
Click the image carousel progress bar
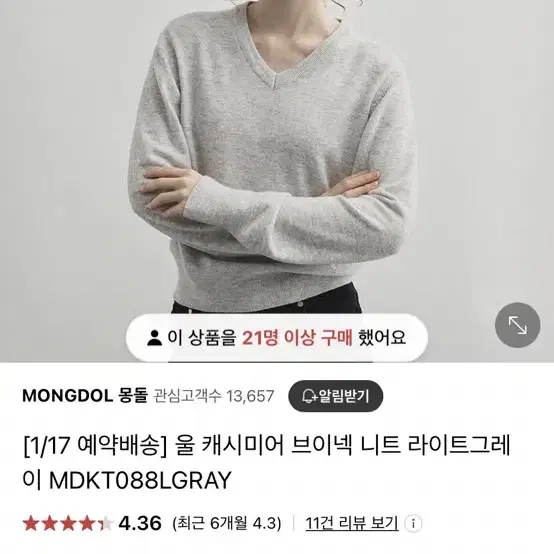(270, 362)
